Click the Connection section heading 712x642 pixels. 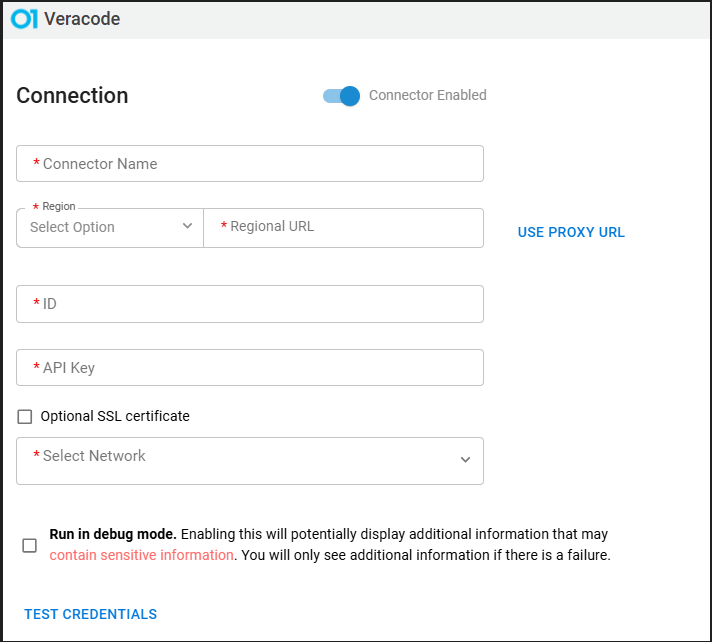(x=72, y=95)
